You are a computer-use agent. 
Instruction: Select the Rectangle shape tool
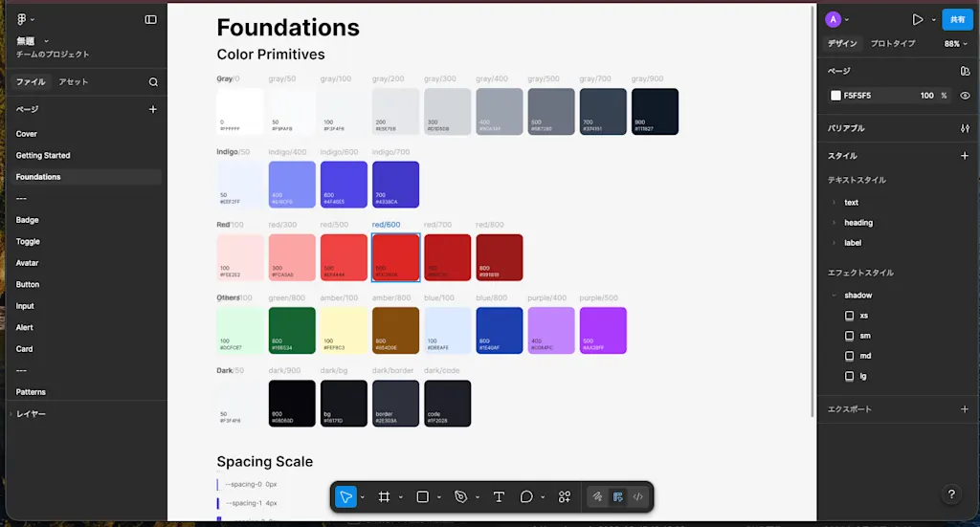tap(422, 497)
